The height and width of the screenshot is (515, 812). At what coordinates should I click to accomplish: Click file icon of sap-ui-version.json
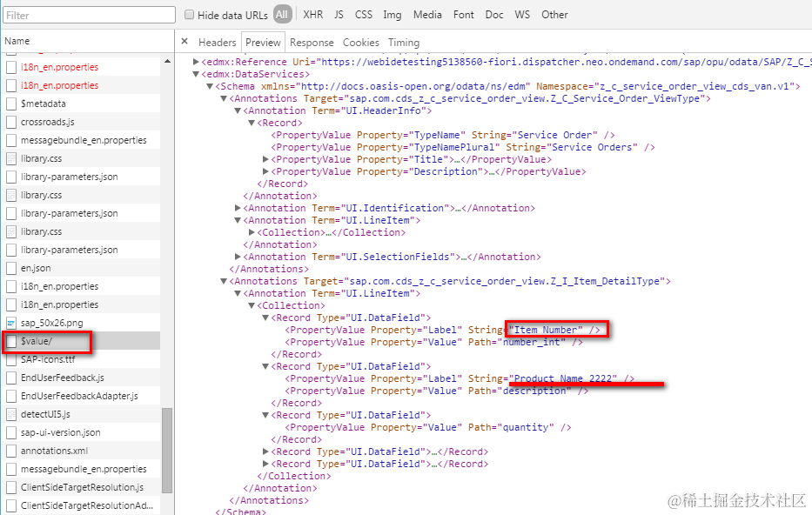coord(10,432)
